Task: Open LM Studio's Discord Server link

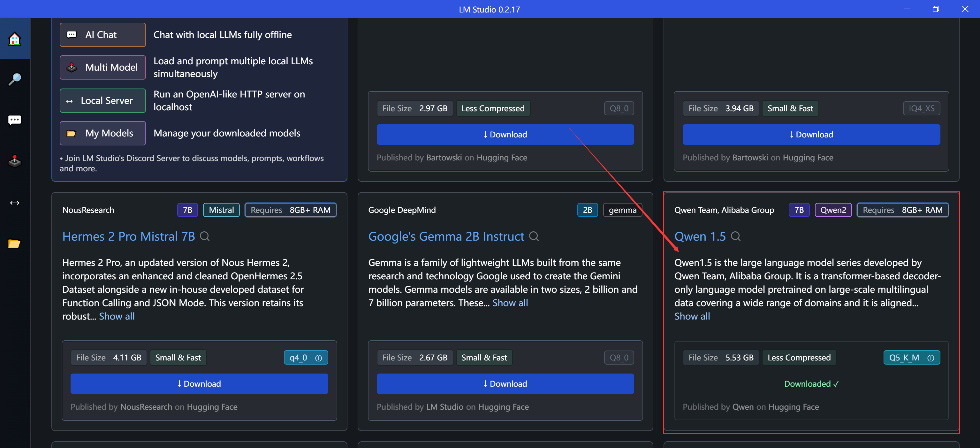Action: pos(131,158)
